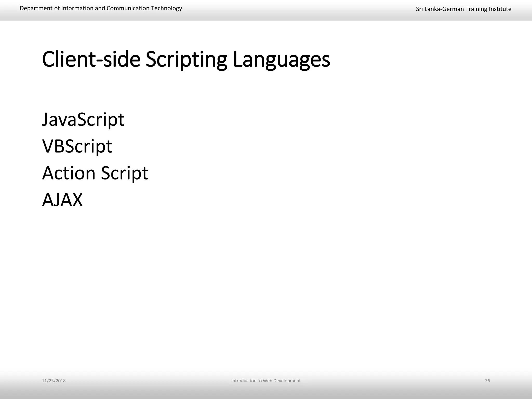Click the 'Action Script' list item
Screen dimensions: 532x399
coord(95,173)
